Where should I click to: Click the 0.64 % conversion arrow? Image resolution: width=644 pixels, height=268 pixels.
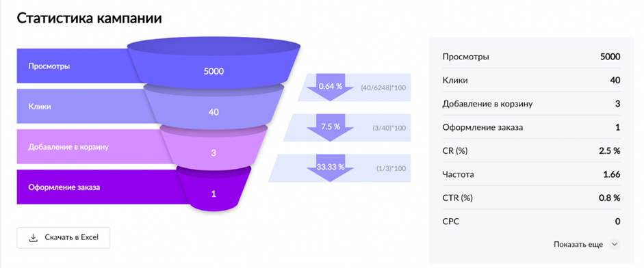point(331,85)
